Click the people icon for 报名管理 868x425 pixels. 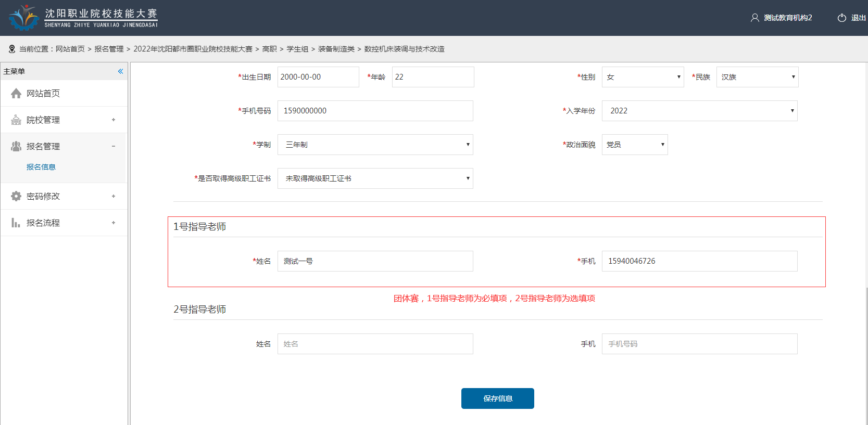tap(16, 146)
